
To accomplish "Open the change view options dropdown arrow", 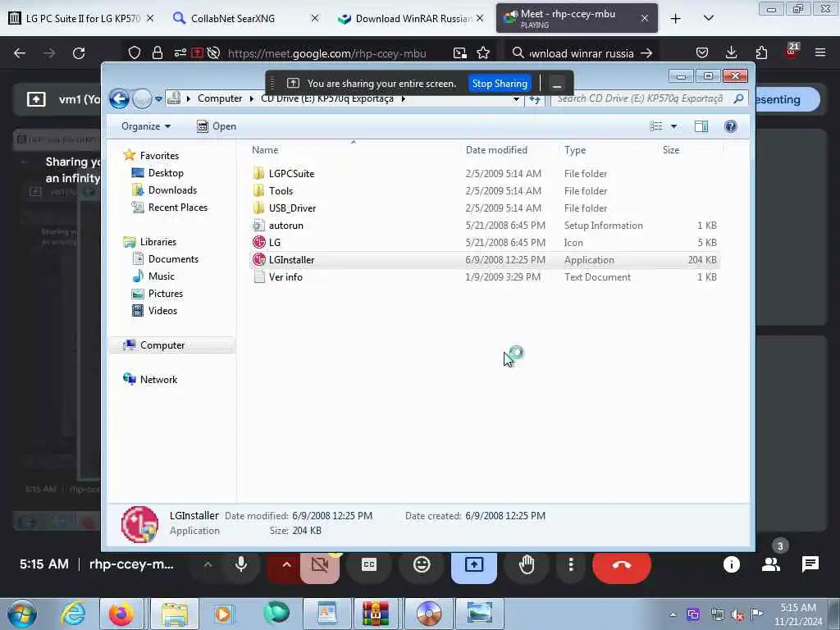I will coord(674,126).
